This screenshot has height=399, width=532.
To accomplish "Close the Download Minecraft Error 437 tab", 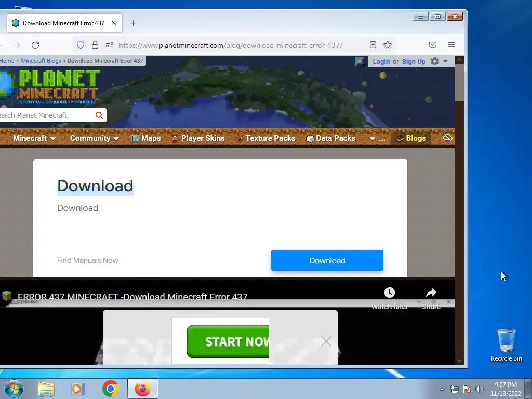I will point(114,23).
